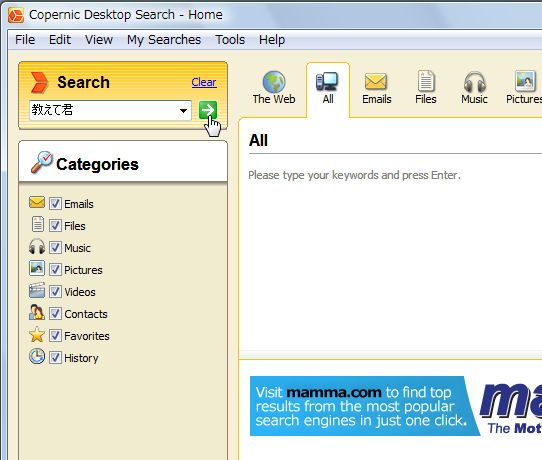Click the Videos clapperboard icon in Categories
542x460 pixels.
pos(37,290)
